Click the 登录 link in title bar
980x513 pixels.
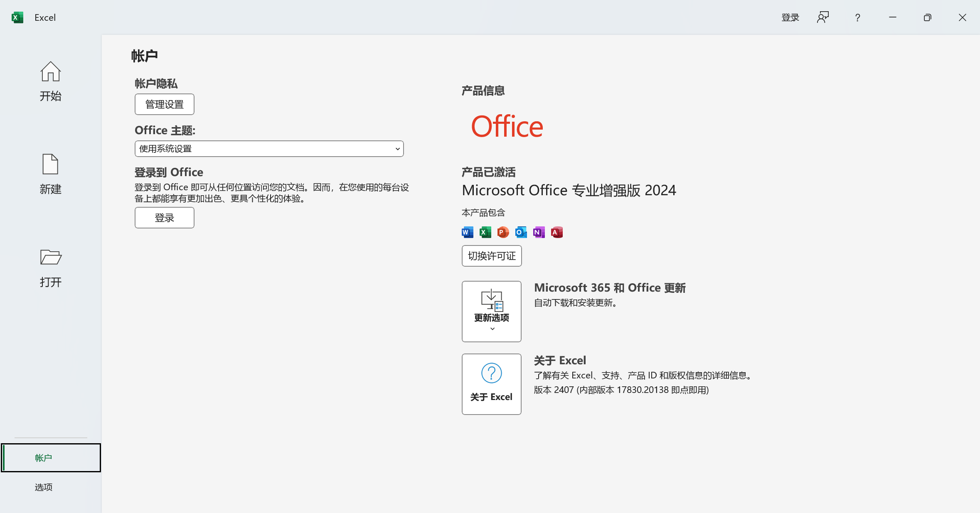(790, 17)
